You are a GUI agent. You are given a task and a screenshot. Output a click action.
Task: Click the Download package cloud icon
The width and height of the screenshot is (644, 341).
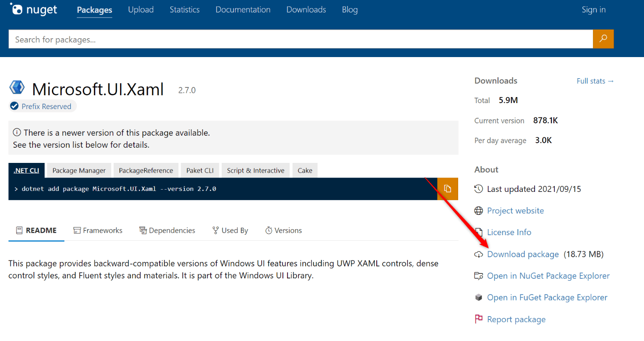pos(479,254)
